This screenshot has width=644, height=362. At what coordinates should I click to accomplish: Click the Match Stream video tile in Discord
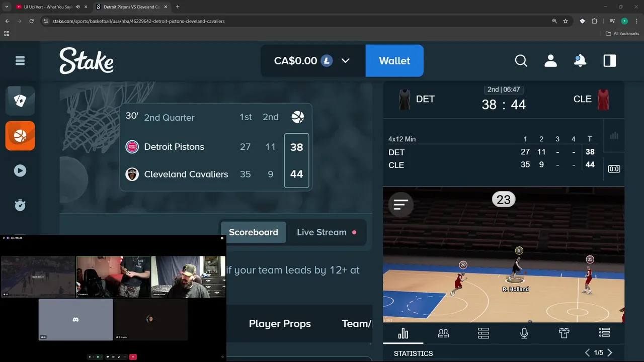pyautogui.click(x=38, y=277)
